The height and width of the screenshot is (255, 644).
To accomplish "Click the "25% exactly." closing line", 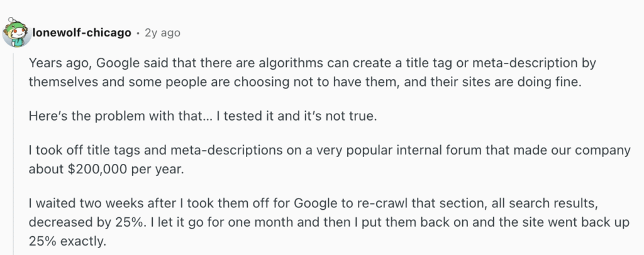I will pyautogui.click(x=67, y=241).
